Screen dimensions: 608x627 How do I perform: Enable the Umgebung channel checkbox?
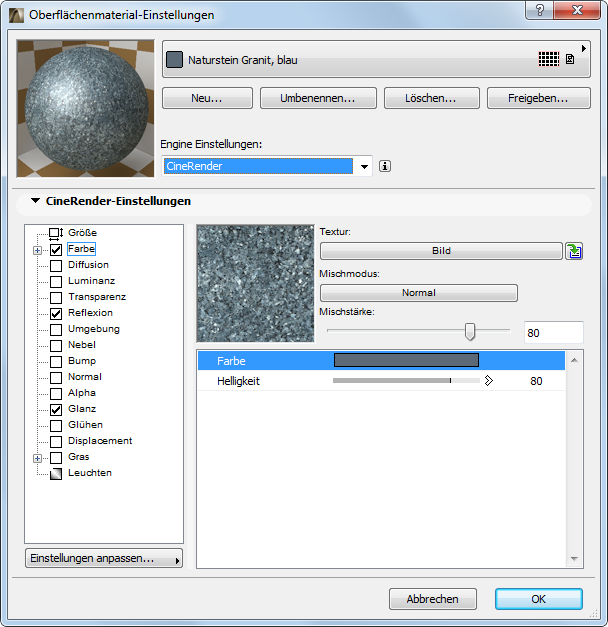[56, 330]
